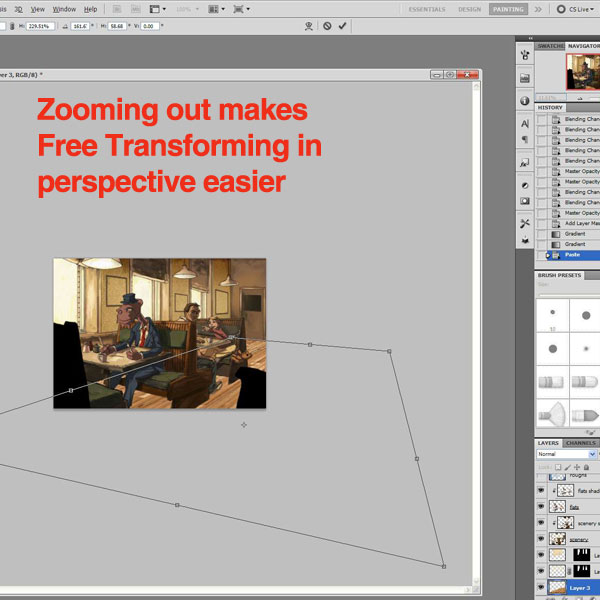Open the Screen Mode dropdown
The width and height of the screenshot is (600, 600).
(x=241, y=9)
